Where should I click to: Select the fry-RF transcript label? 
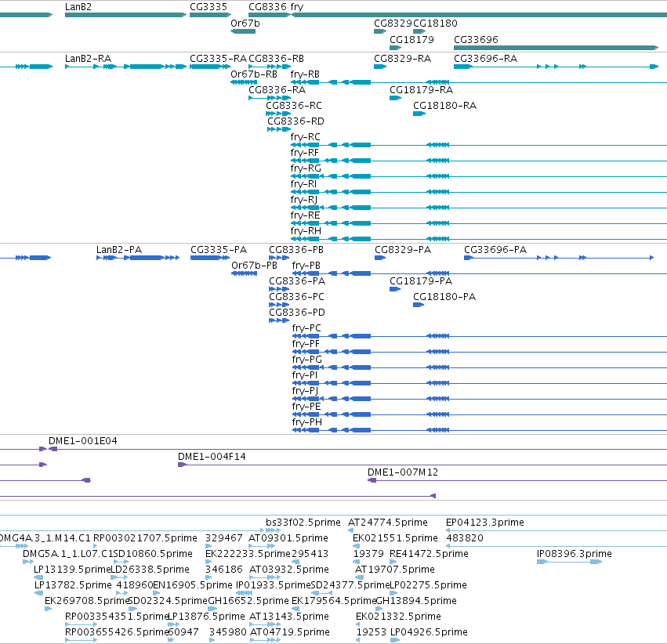pyautogui.click(x=305, y=153)
